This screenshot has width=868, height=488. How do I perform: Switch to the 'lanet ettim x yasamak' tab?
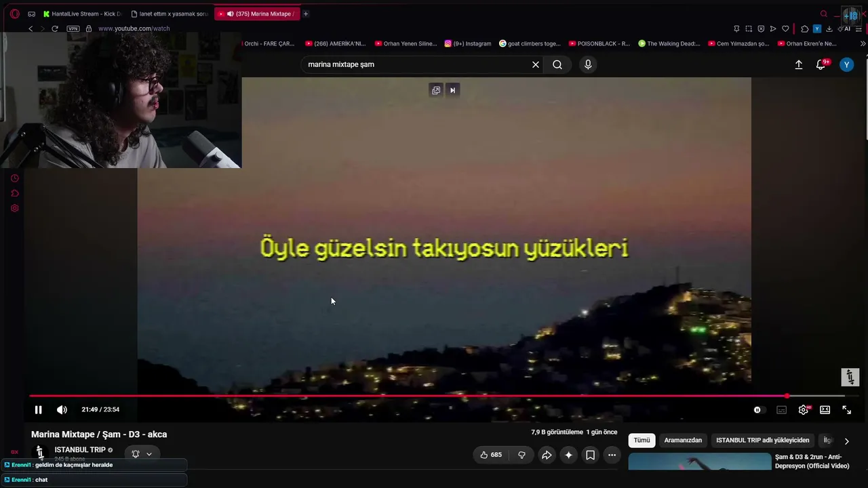[x=170, y=14]
